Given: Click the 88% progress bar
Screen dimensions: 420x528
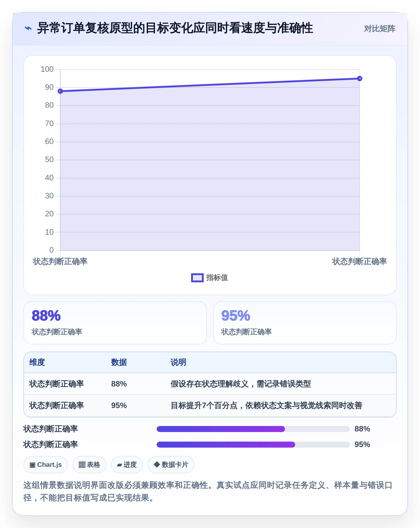Looking at the screenshot, I should pos(253,429).
